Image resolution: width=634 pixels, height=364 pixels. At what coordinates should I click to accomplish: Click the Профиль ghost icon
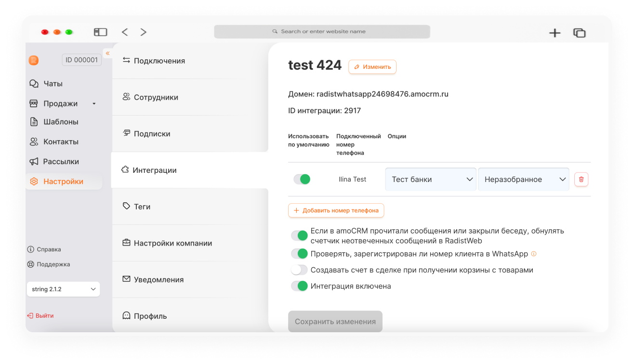click(x=126, y=316)
